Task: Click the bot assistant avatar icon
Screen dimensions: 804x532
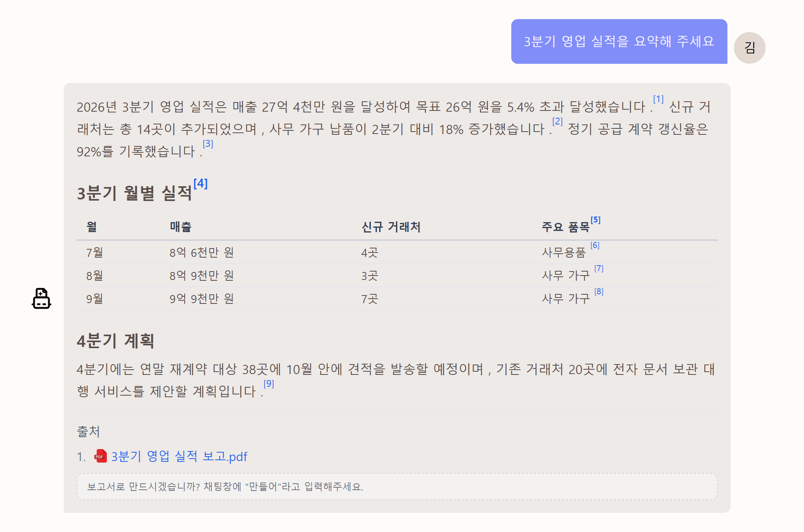Action: (41, 298)
